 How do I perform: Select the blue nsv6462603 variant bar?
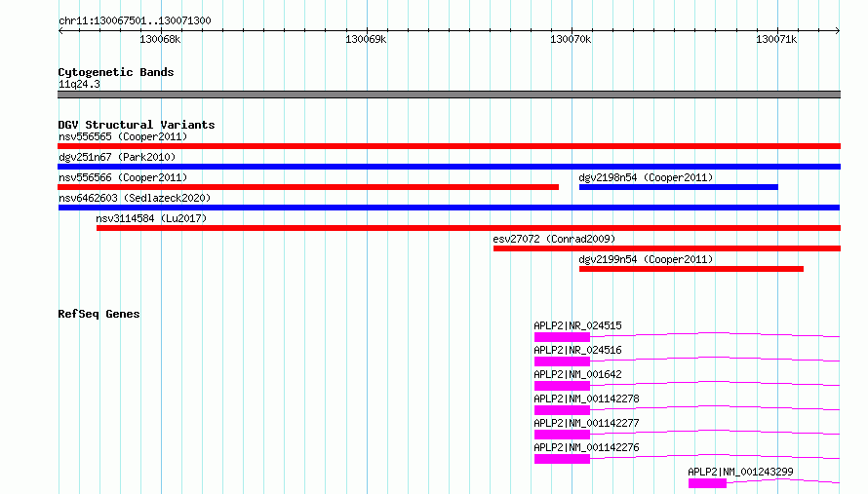pos(449,208)
